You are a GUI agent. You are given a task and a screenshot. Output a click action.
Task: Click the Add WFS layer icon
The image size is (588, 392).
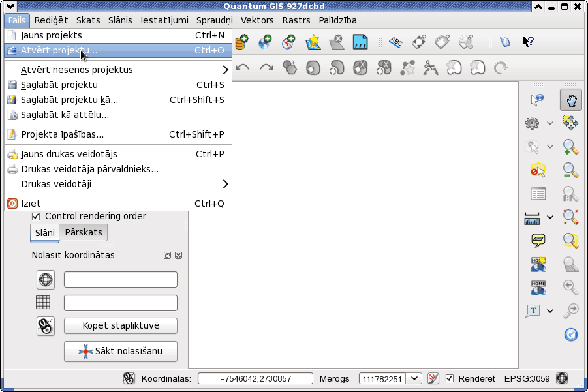coord(288,42)
